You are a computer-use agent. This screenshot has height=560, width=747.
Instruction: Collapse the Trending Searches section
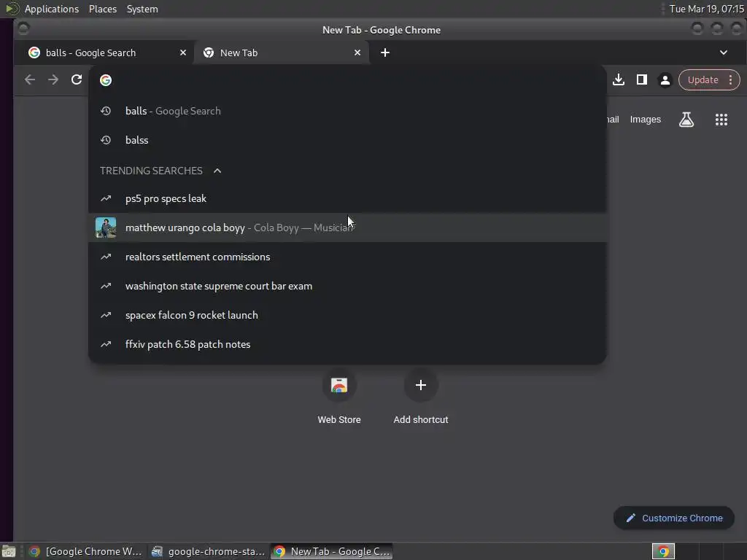(217, 171)
